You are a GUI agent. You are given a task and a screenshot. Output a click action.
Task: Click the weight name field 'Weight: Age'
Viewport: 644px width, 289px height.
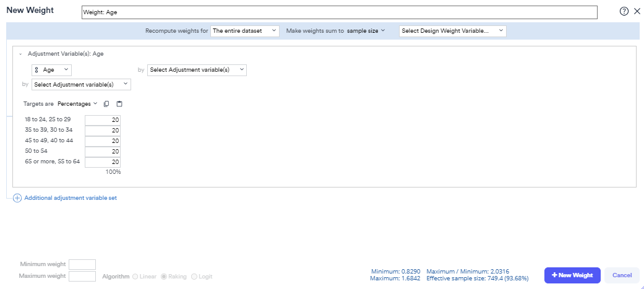pos(339,12)
